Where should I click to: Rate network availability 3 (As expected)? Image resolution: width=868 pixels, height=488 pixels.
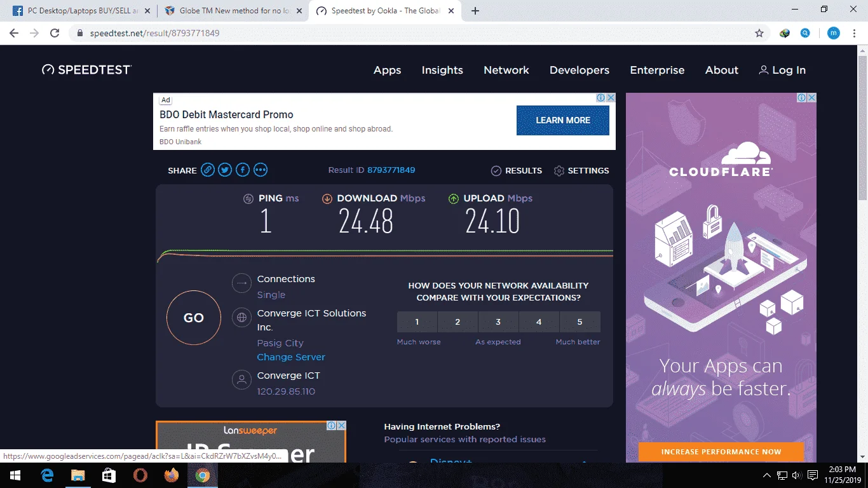point(498,322)
